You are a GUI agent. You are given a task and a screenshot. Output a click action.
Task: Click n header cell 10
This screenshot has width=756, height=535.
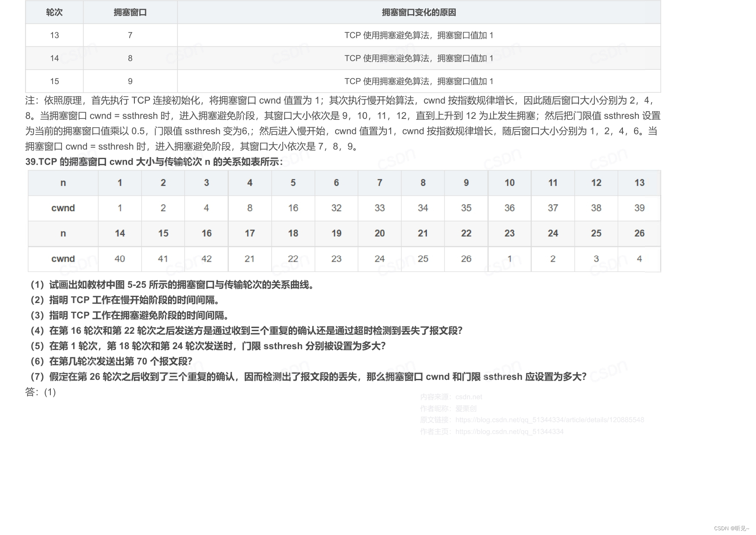pyautogui.click(x=510, y=183)
